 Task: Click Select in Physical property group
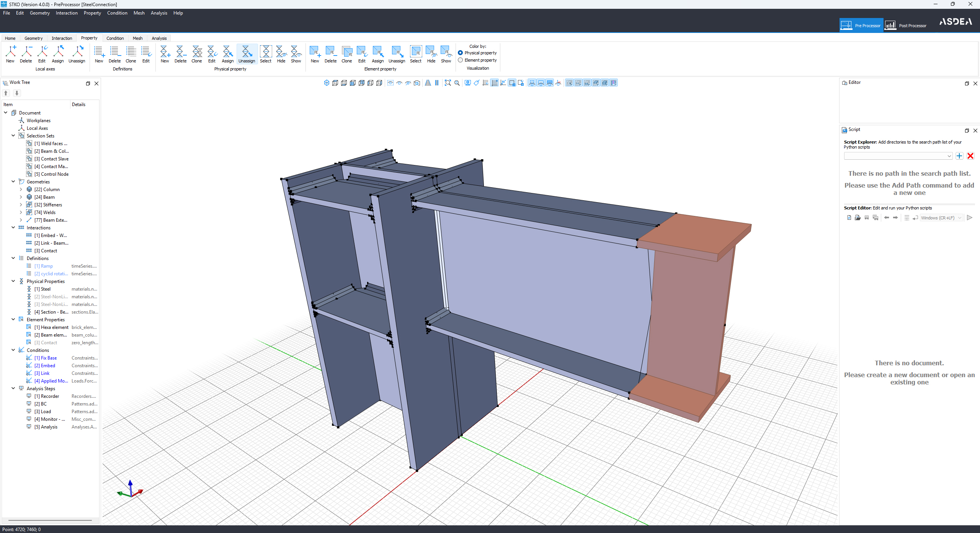click(266, 54)
